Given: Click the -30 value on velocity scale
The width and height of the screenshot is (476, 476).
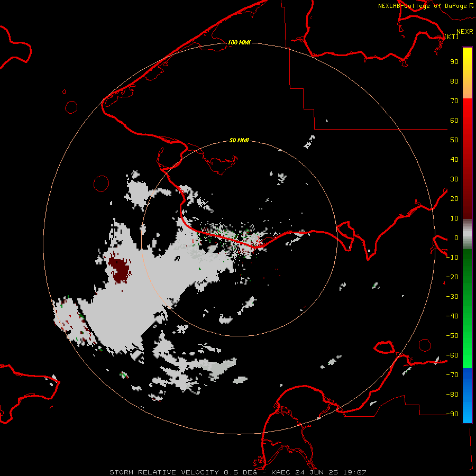Looking at the screenshot, I should (x=452, y=297).
